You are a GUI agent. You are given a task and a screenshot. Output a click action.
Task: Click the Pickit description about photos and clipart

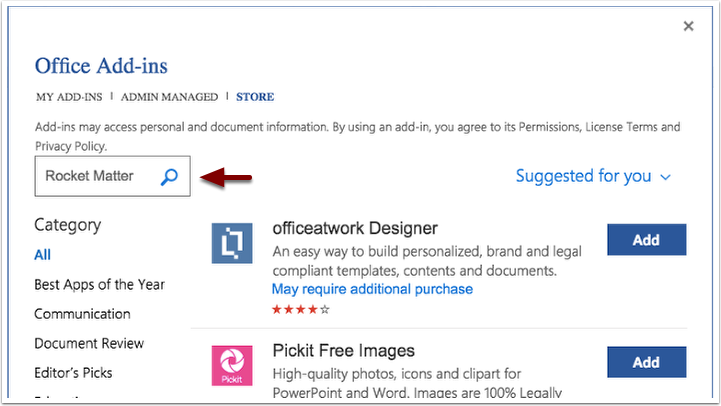coord(417,383)
